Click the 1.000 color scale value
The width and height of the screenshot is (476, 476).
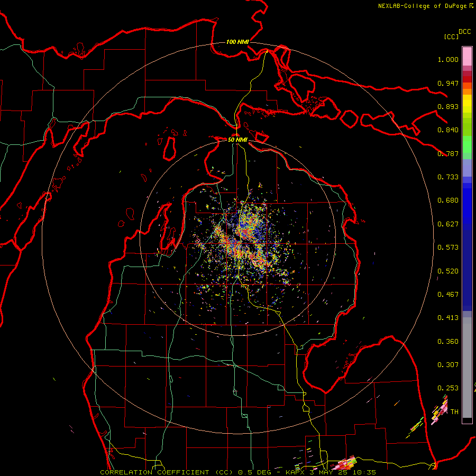[448, 59]
